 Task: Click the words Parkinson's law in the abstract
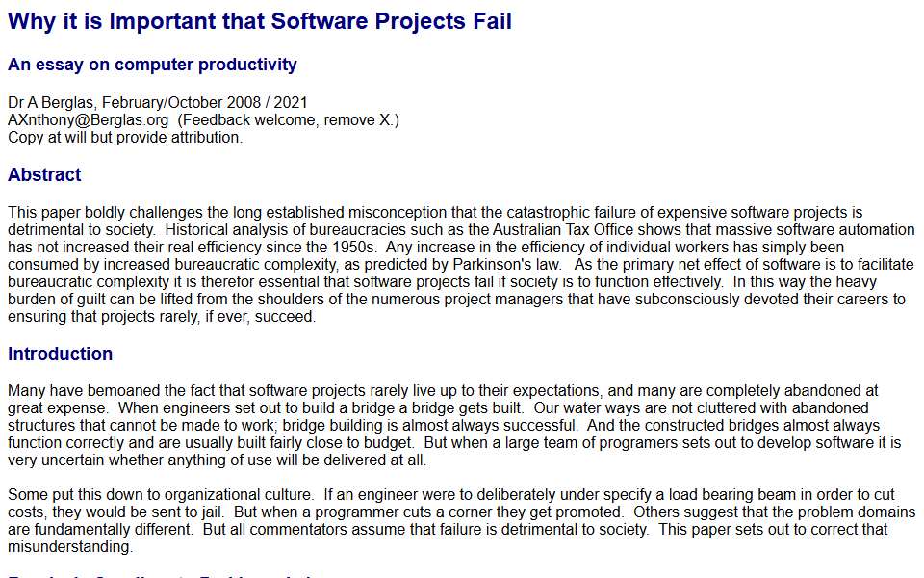pyautogui.click(x=507, y=264)
